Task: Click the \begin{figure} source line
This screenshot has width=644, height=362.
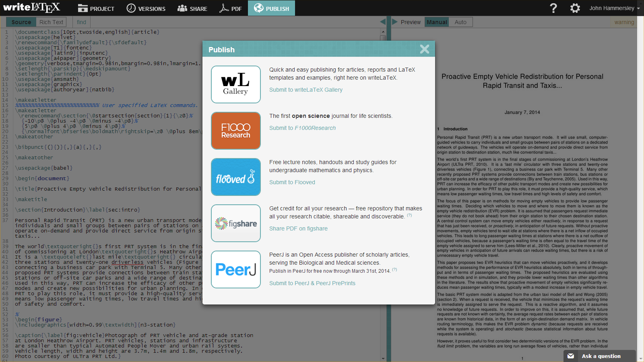Action: click(x=39, y=319)
